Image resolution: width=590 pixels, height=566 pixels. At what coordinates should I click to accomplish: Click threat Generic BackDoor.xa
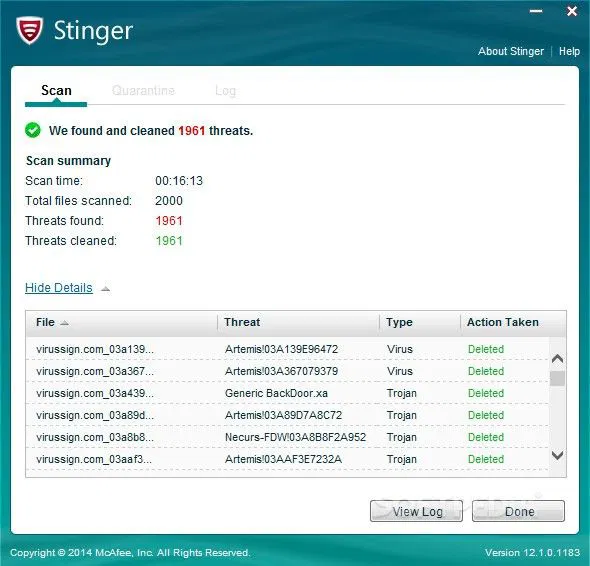click(276, 393)
